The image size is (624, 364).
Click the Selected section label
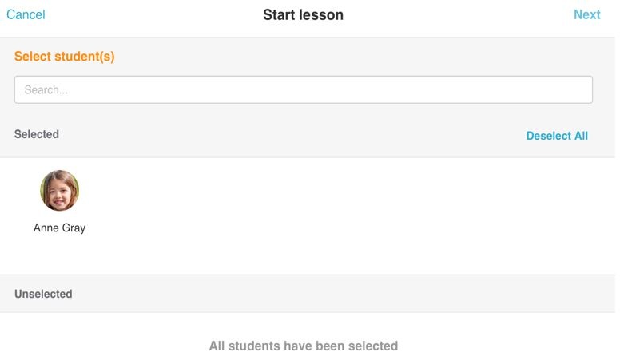(37, 134)
